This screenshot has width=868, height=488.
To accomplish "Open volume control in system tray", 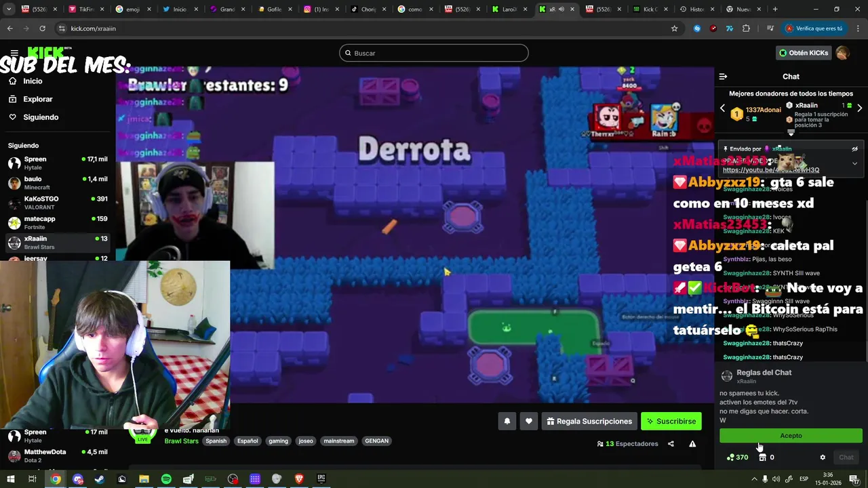I will coord(776,479).
